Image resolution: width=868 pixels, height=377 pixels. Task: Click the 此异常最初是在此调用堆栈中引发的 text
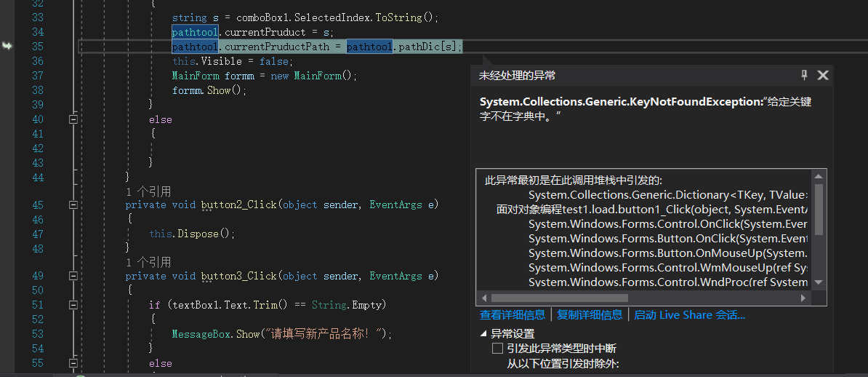[x=574, y=180]
